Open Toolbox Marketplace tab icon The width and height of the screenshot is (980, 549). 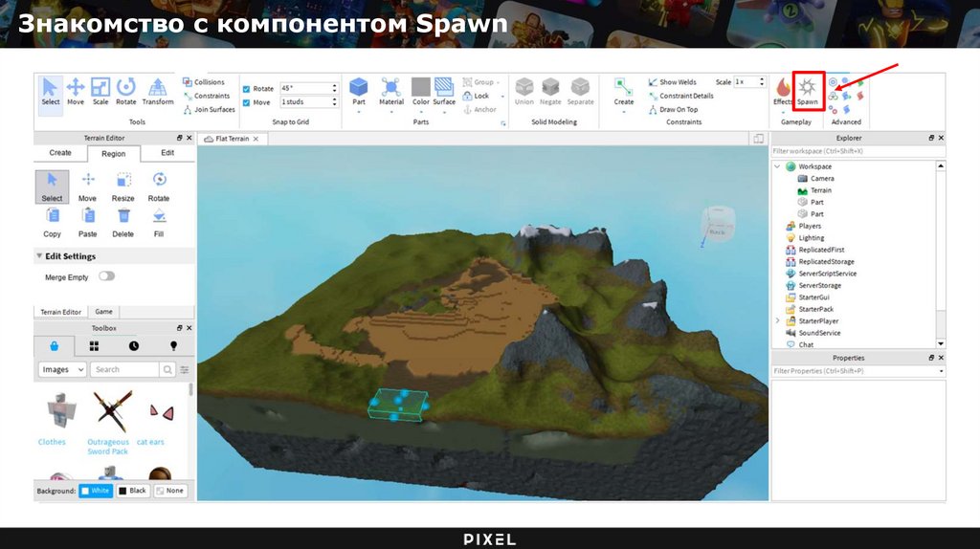tap(55, 346)
